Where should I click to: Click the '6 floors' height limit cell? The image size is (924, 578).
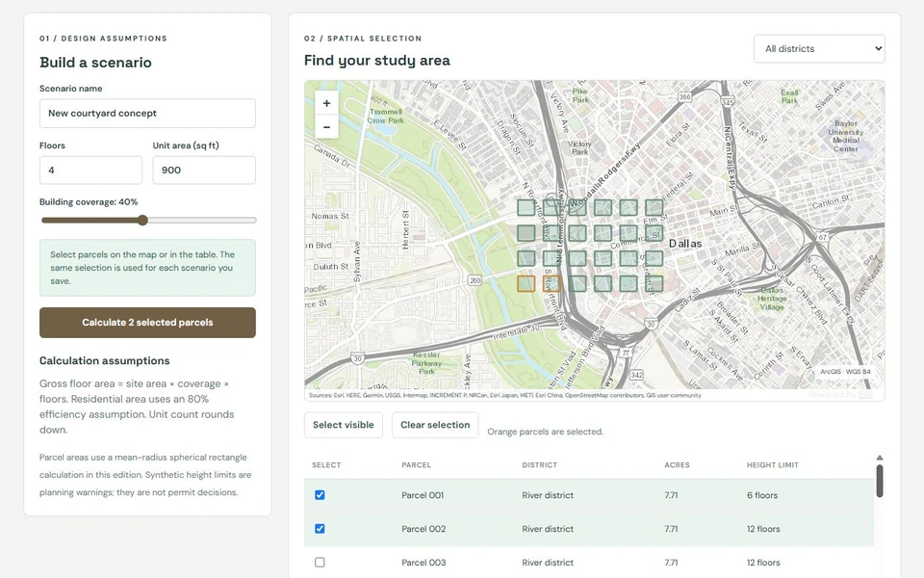click(x=762, y=495)
